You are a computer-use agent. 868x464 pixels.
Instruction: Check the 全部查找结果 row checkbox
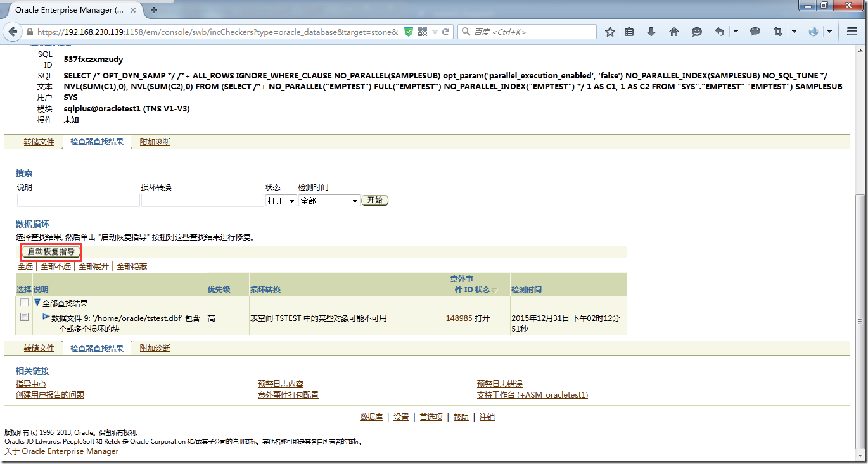[x=25, y=303]
